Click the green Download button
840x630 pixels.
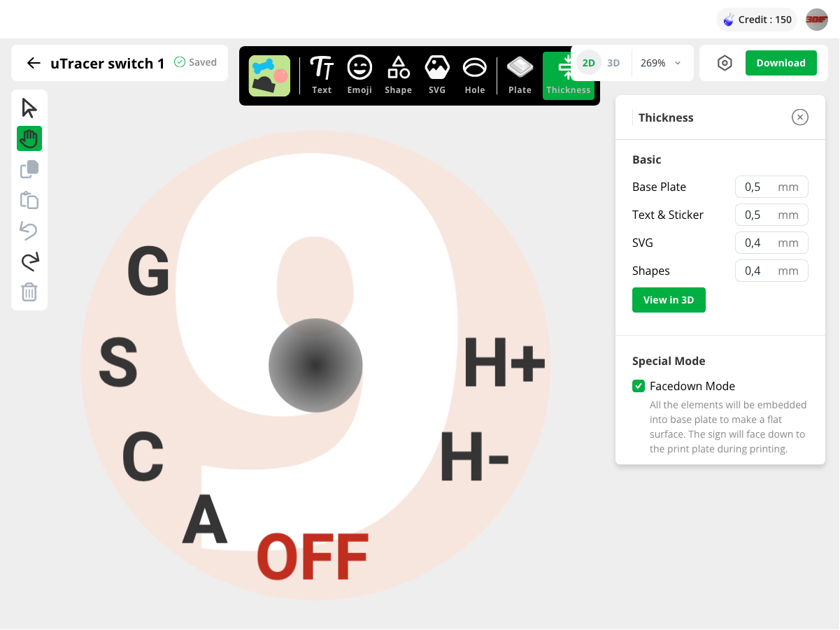781,63
